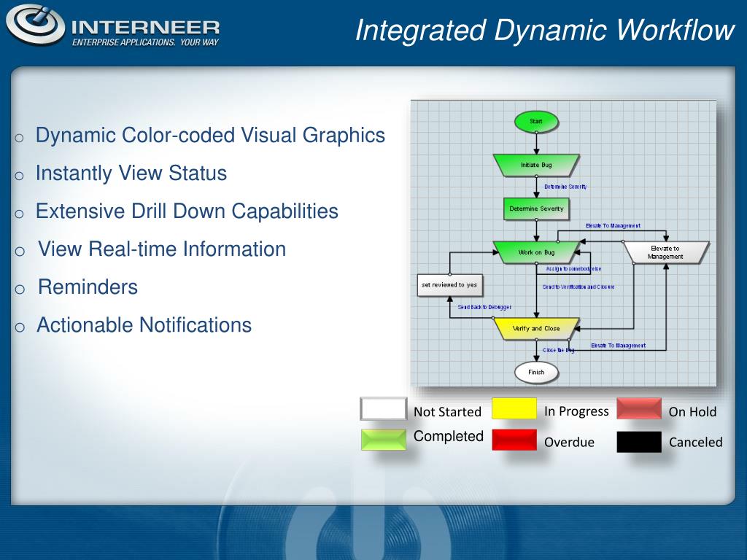Image resolution: width=747 pixels, height=560 pixels.
Task: Click the Overdue red swatch
Action: coord(514,440)
